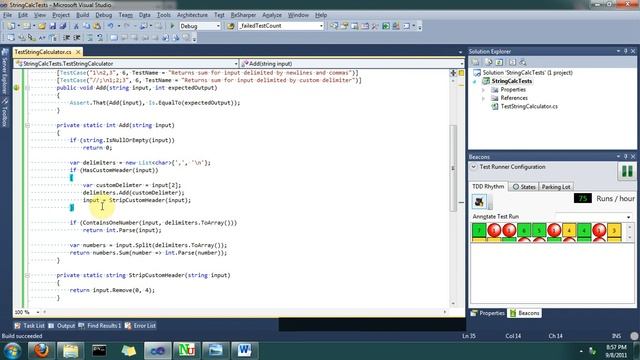Open the Analyze menu
The image size is (640, 360).
[272, 15]
